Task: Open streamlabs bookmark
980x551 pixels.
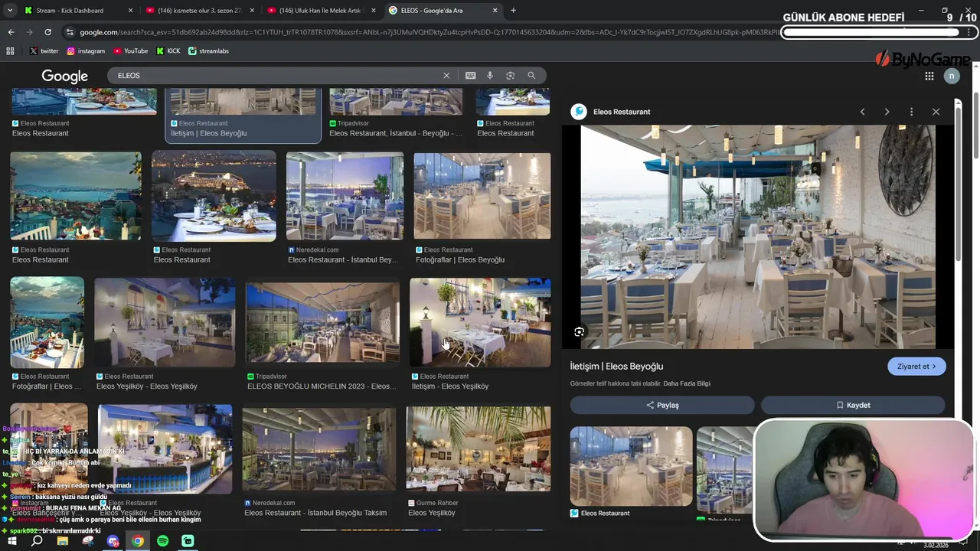Action: (x=207, y=51)
